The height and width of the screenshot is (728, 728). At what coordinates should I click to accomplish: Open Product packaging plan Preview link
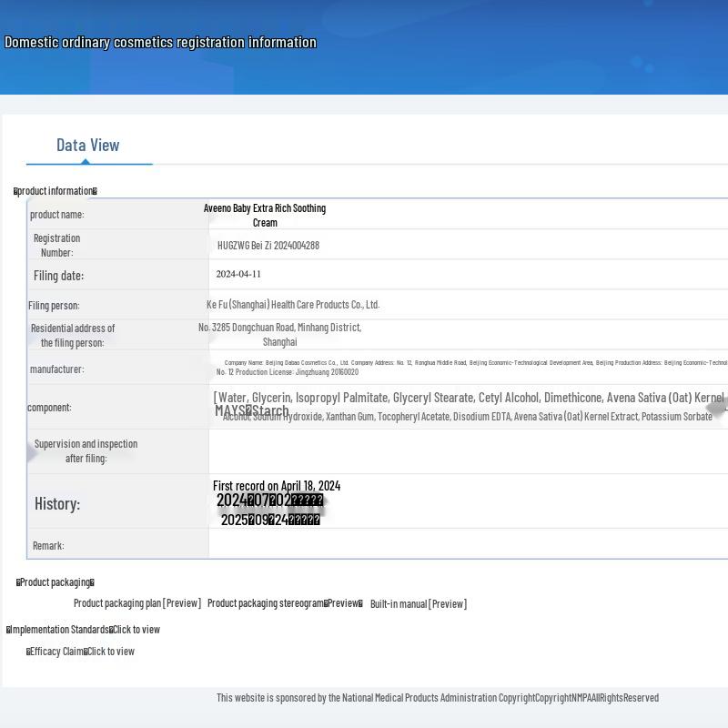pos(137,603)
